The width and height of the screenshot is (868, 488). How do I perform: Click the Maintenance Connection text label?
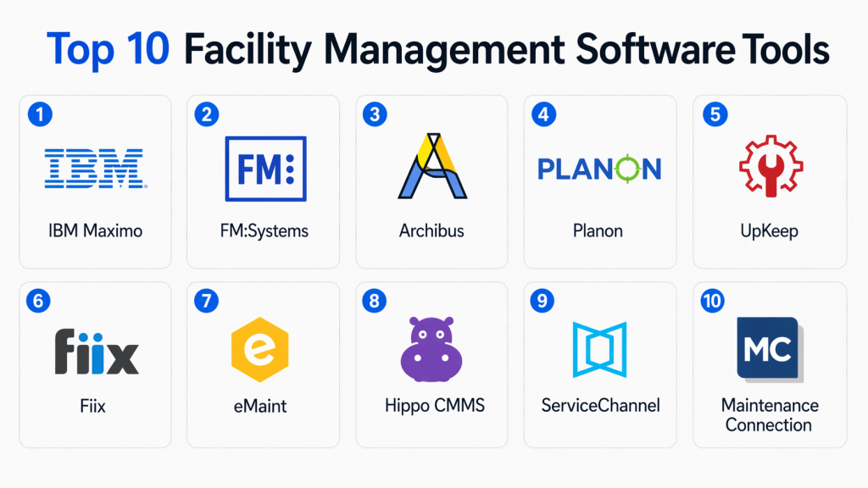(x=769, y=415)
